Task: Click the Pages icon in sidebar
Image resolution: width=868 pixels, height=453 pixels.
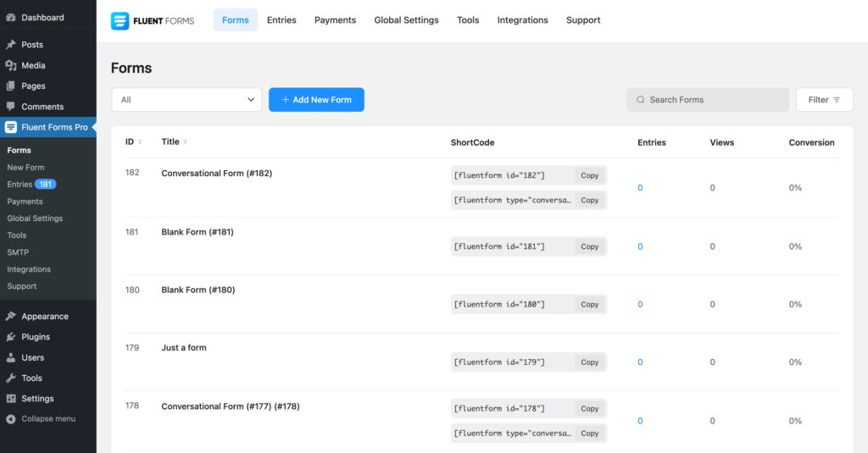Action: (10, 86)
